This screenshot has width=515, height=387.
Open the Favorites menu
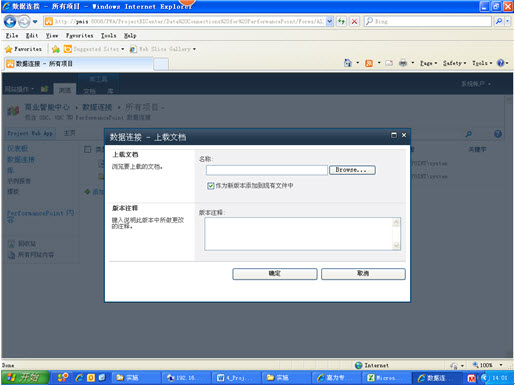point(79,35)
